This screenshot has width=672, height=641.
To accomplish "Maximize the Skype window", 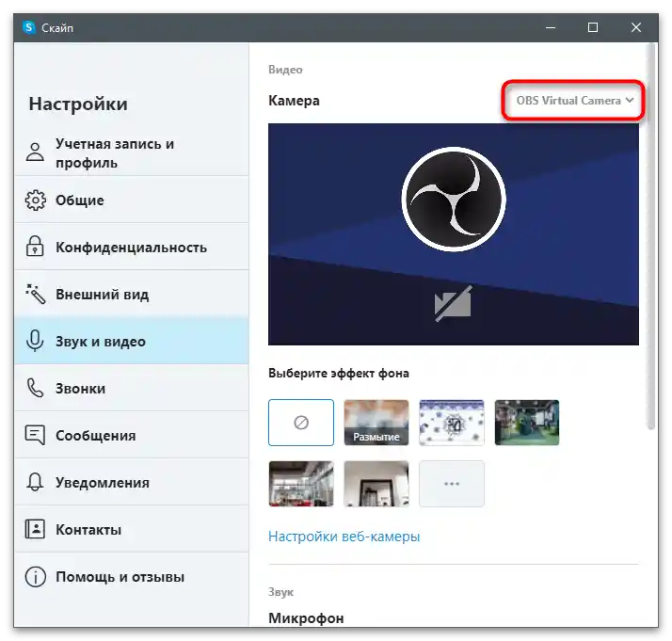I will [593, 27].
